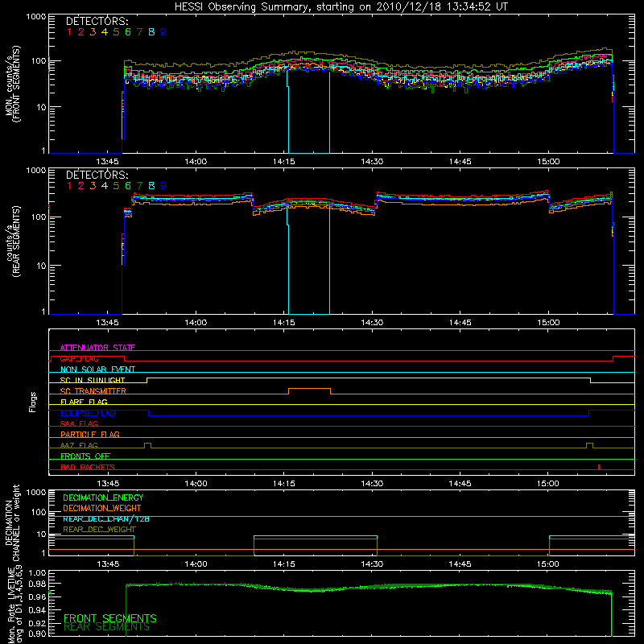
Task: Click yellow detector '4' in front segments legend
Action: pyautogui.click(x=105, y=32)
